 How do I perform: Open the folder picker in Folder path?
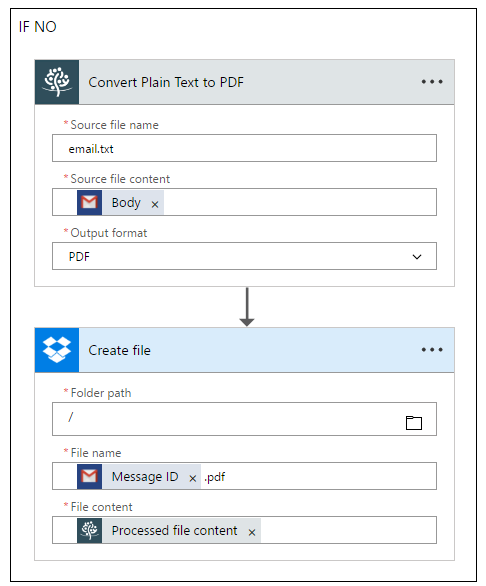coord(414,423)
